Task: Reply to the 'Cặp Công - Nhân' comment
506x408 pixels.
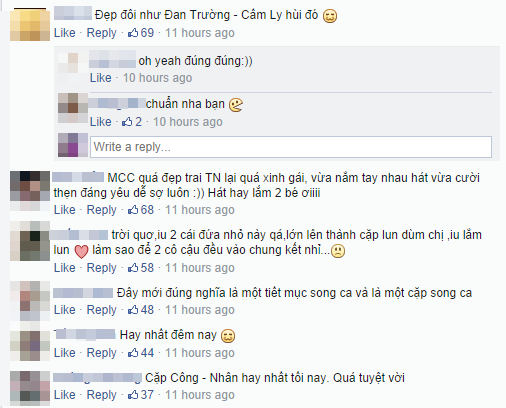Action: (102, 395)
